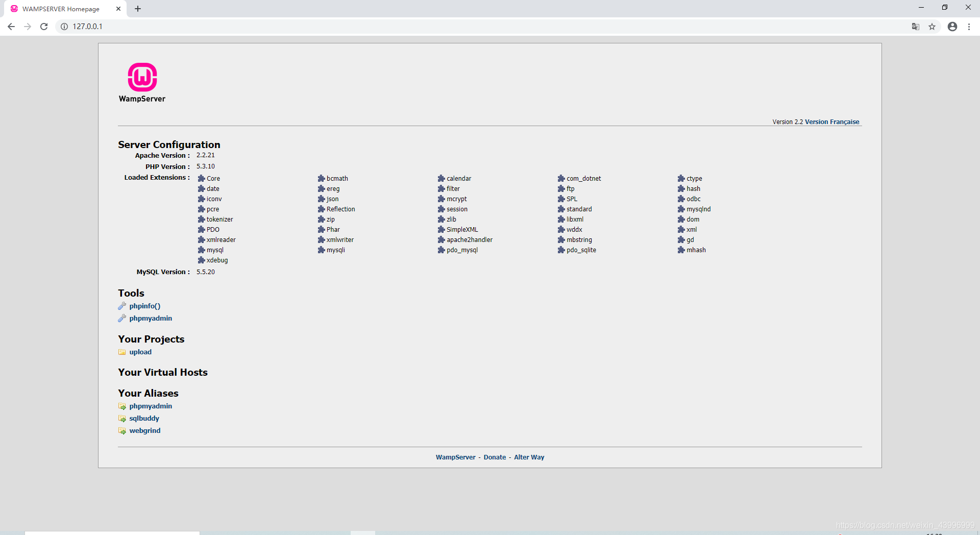This screenshot has width=980, height=535.
Task: Open the phpinfo() link
Action: 145,306
